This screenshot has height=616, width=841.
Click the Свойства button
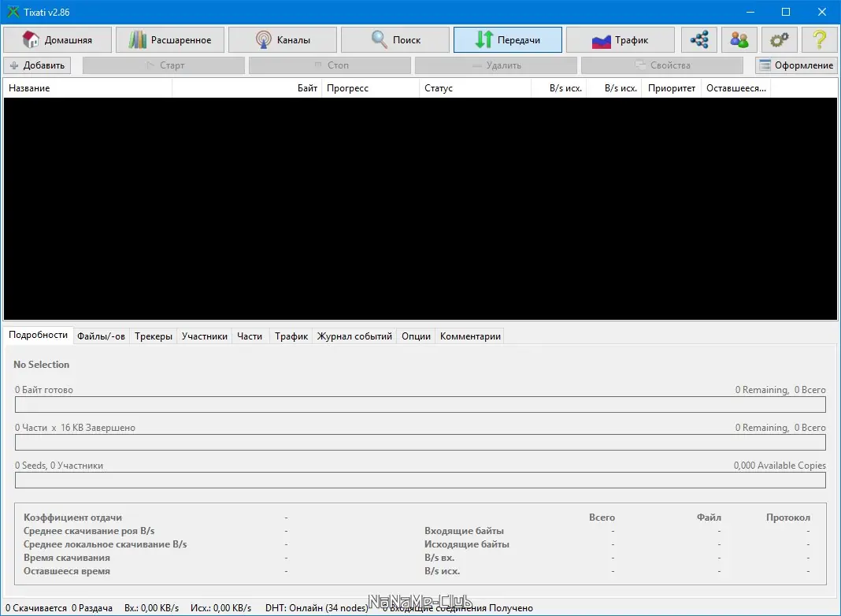(662, 65)
